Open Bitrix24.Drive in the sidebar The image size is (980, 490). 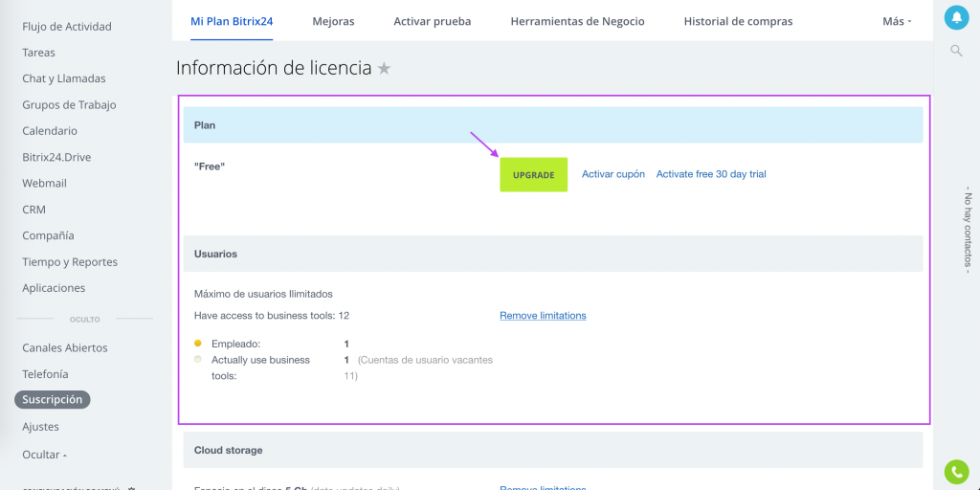[56, 158]
